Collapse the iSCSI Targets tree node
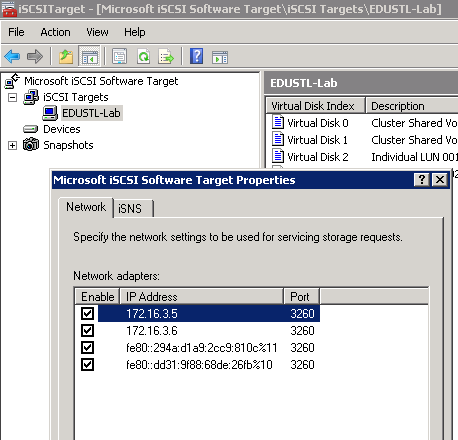 [x=12, y=97]
